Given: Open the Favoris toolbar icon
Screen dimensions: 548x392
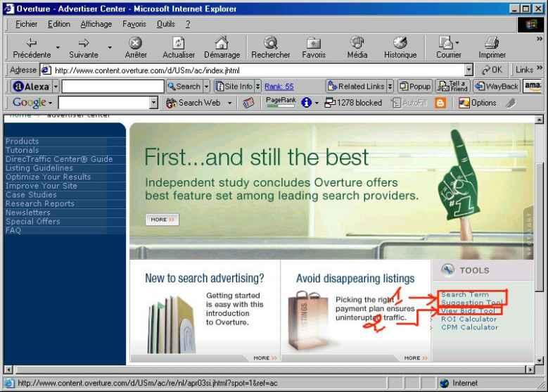Looking at the screenshot, I should 314,44.
